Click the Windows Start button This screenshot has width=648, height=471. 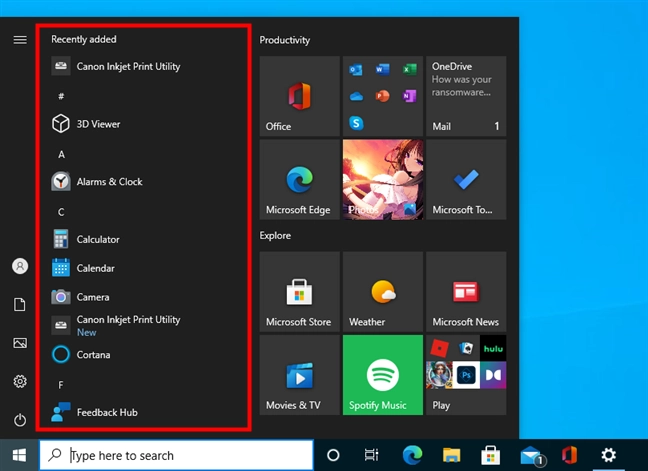tap(19, 455)
